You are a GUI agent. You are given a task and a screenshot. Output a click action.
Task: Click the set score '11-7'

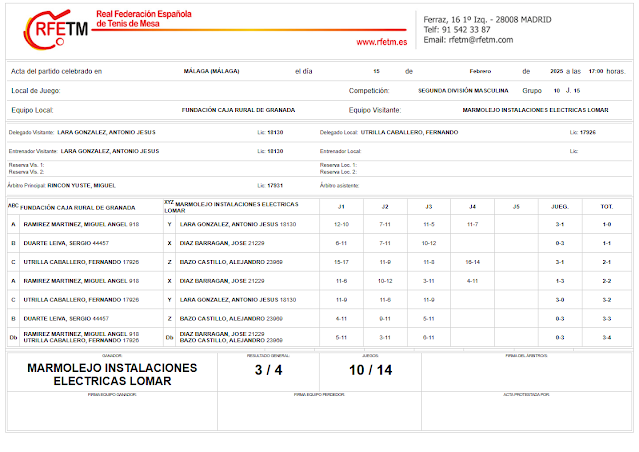(x=472, y=225)
